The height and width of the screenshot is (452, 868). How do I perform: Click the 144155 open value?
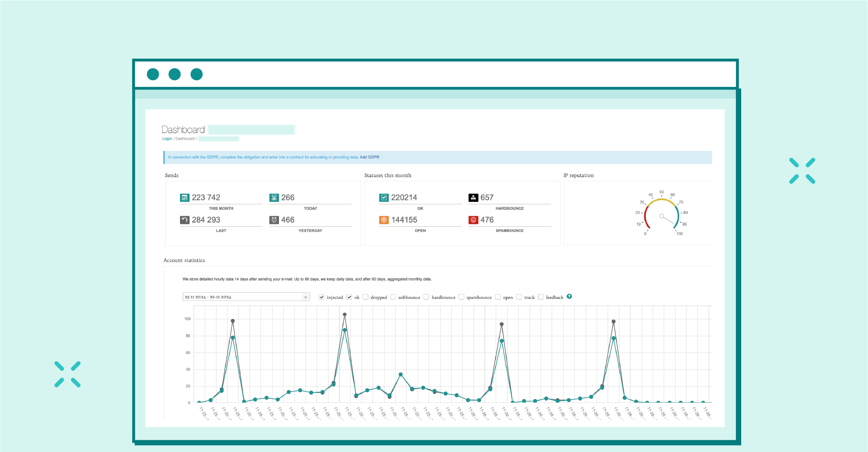404,220
